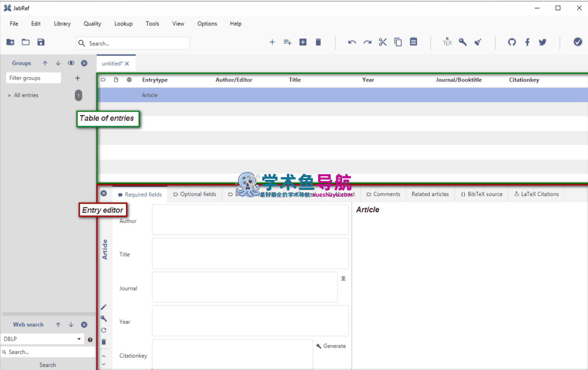This screenshot has height=370, width=588.
Task: Switch to the Optional fields tab
Action: [x=195, y=194]
